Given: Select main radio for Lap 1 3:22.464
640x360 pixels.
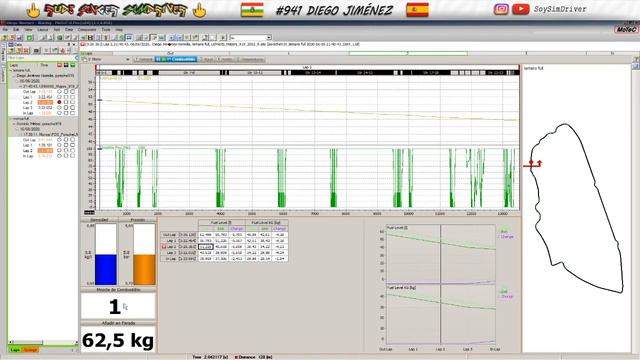Looking at the screenshot, I should click(x=59, y=97).
